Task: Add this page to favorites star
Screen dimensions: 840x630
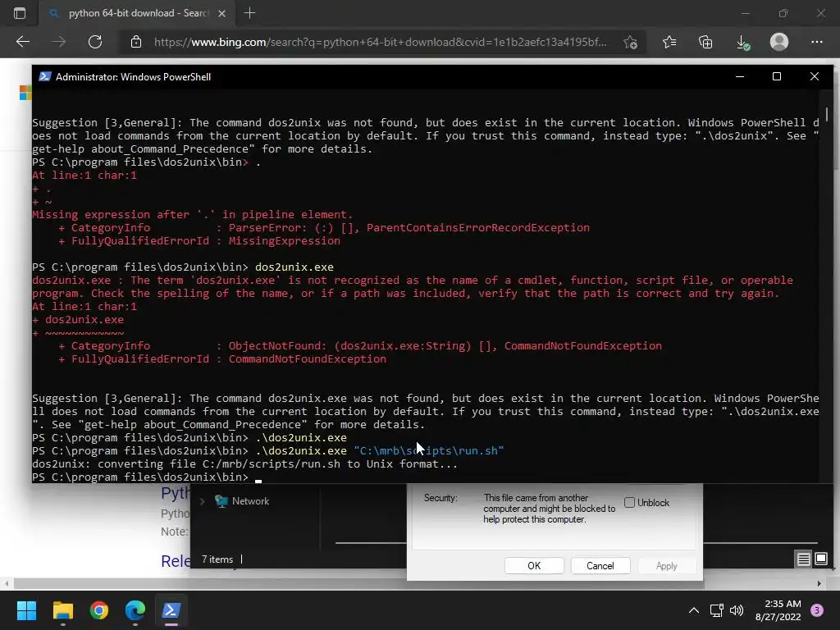Action: click(631, 42)
